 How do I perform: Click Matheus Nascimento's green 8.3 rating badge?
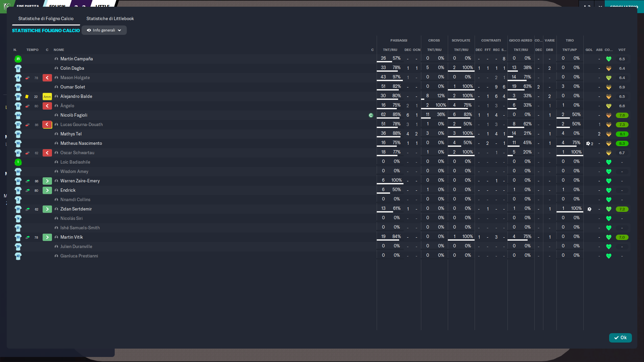[622, 143]
